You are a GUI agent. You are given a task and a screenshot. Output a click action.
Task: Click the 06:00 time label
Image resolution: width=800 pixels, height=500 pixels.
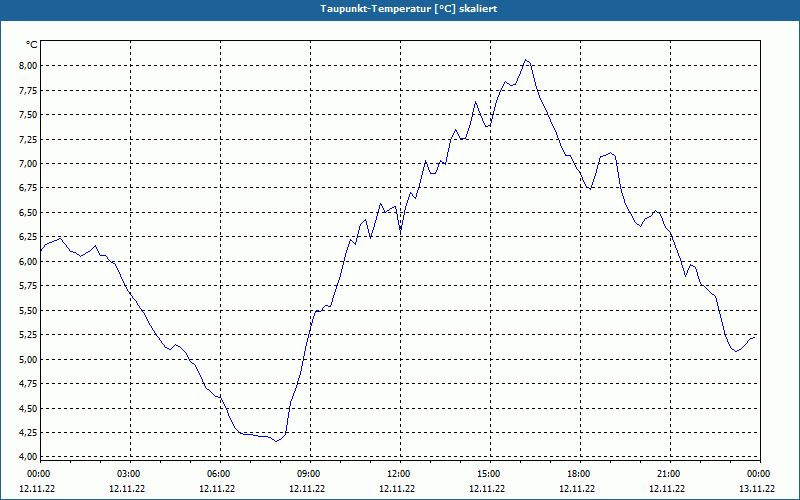pyautogui.click(x=219, y=473)
